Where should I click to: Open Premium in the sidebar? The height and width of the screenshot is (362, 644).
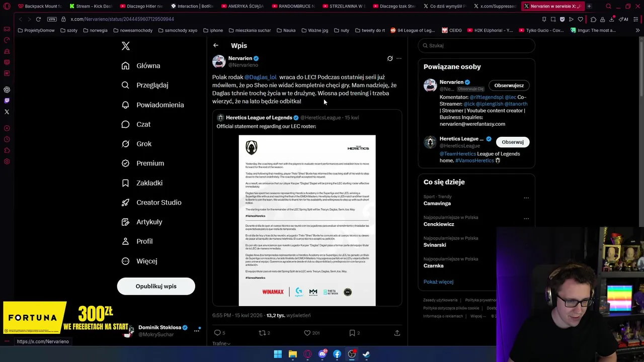[143, 163]
